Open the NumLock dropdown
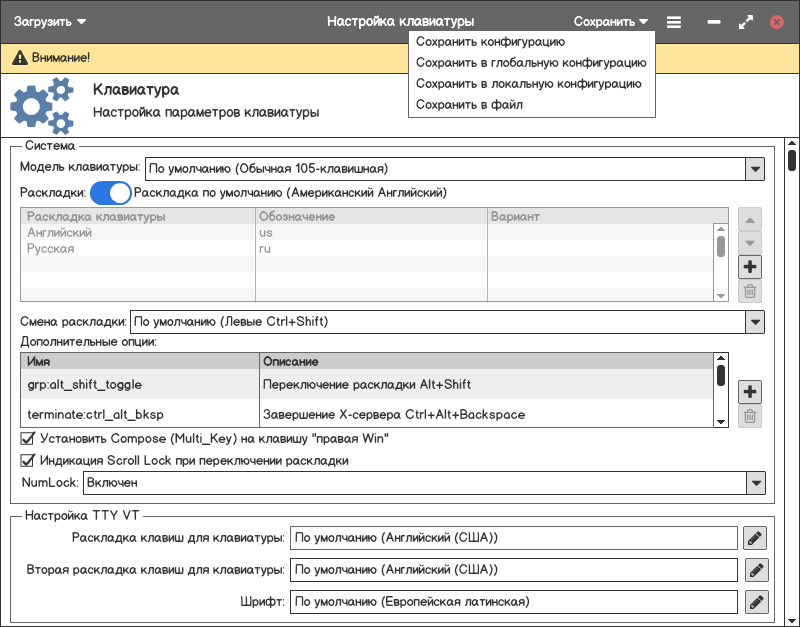Viewport: 800px width, 627px height. click(x=754, y=483)
